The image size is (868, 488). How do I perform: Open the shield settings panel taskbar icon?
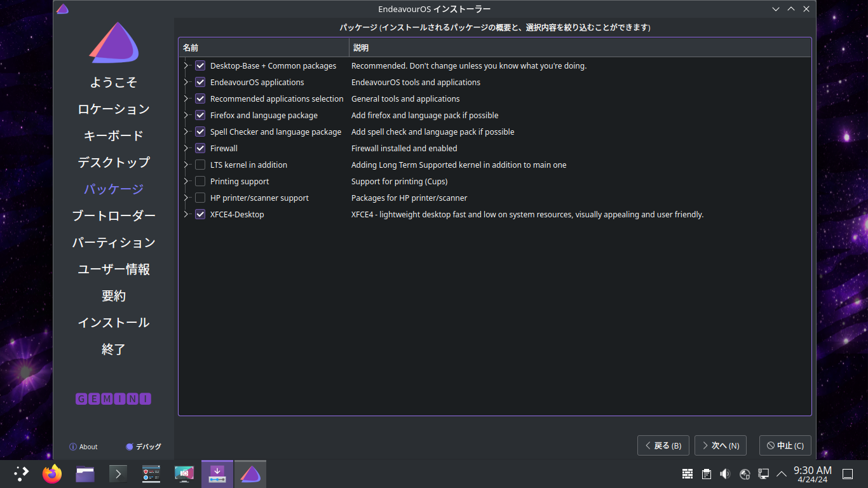point(151,473)
